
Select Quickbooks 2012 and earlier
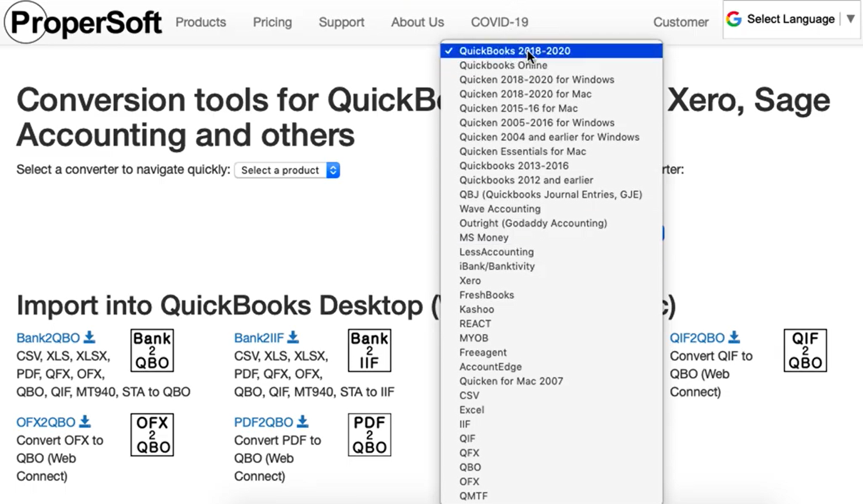[x=551, y=180]
